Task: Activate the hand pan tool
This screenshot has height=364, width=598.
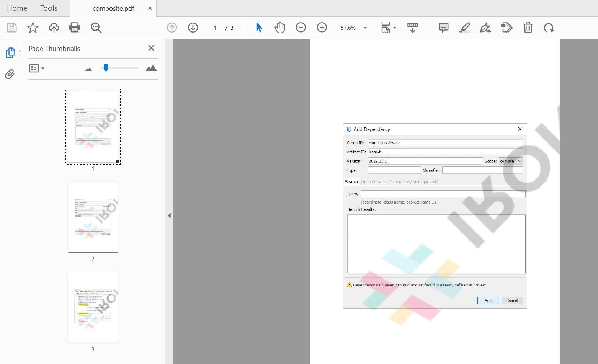Action: click(280, 28)
